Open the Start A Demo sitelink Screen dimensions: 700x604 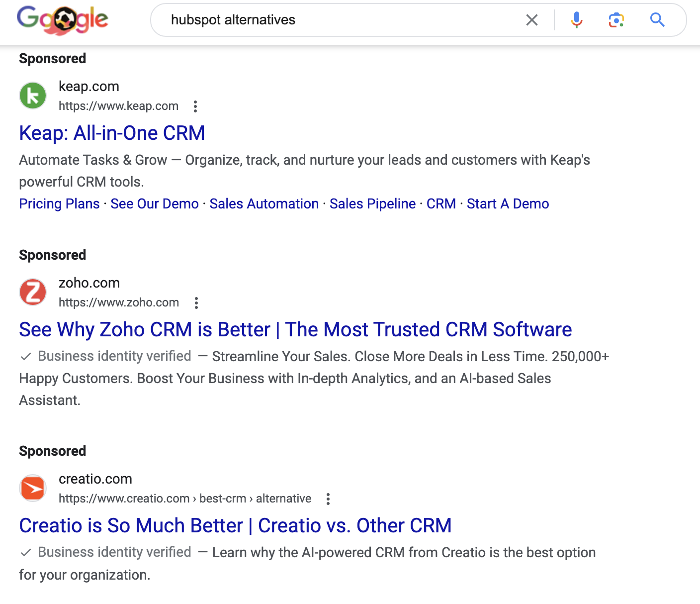(508, 203)
